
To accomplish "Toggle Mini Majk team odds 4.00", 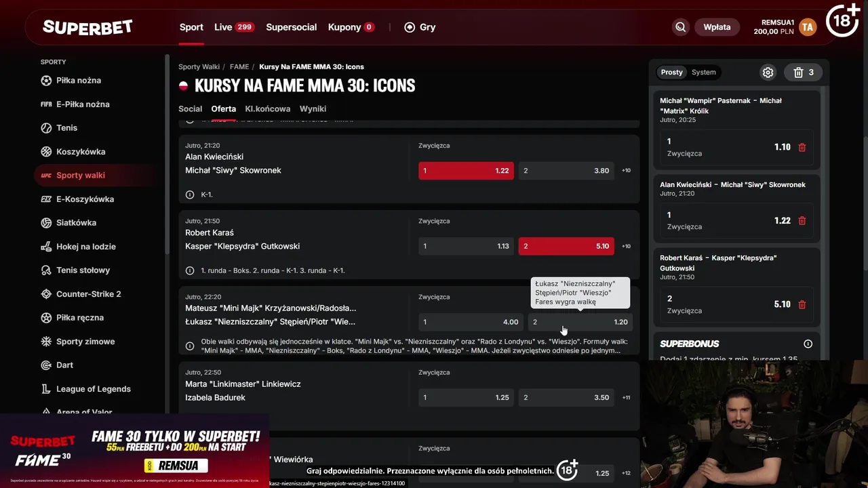I will pos(471,322).
